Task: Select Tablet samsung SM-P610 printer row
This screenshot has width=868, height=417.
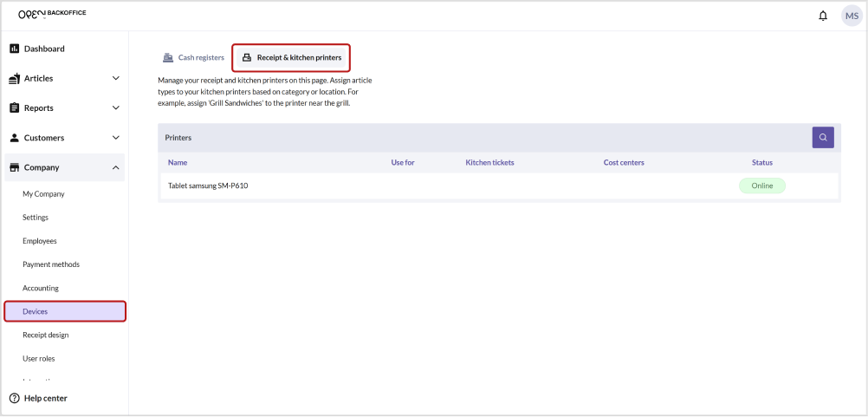Action: pyautogui.click(x=208, y=186)
